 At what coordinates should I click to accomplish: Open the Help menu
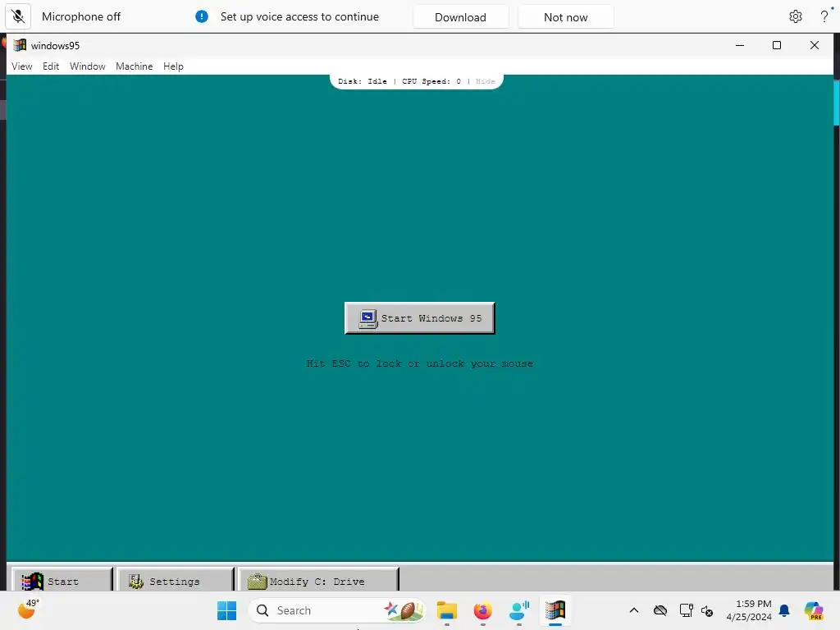coord(173,66)
